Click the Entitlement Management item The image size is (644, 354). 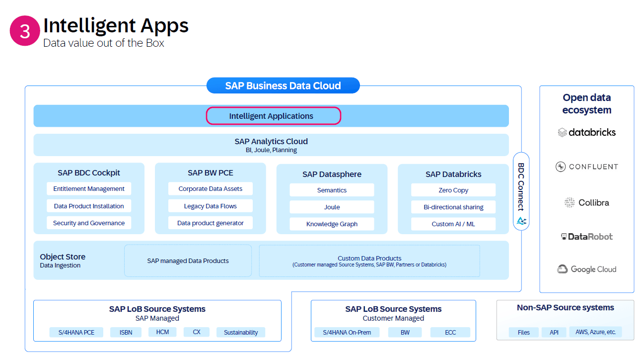[88, 188]
